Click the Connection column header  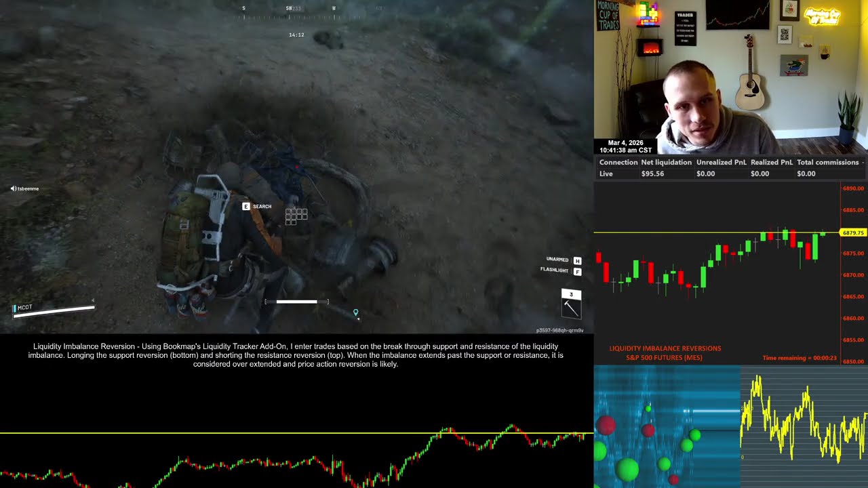(x=618, y=163)
